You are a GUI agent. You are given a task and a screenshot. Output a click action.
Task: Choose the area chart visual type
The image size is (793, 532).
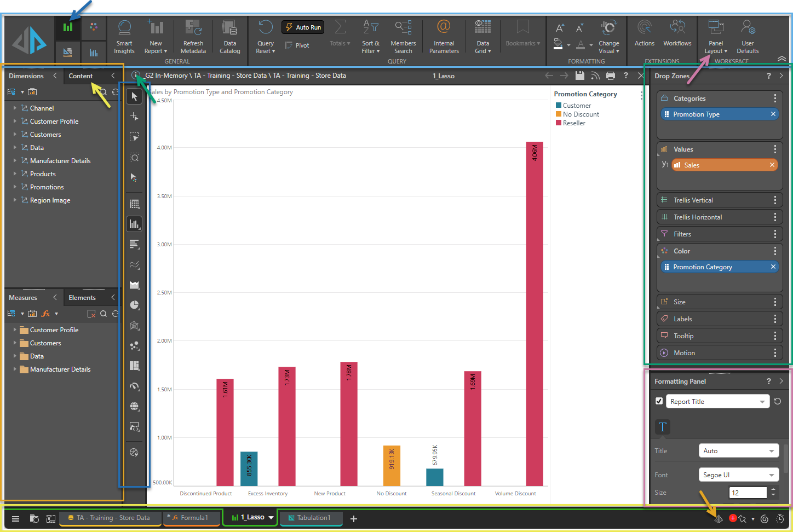tap(134, 285)
